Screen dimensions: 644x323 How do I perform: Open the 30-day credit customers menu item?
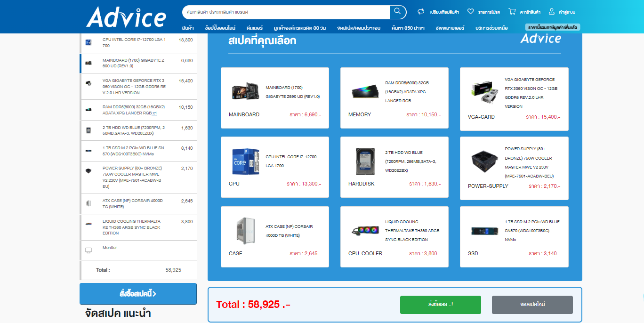point(300,28)
